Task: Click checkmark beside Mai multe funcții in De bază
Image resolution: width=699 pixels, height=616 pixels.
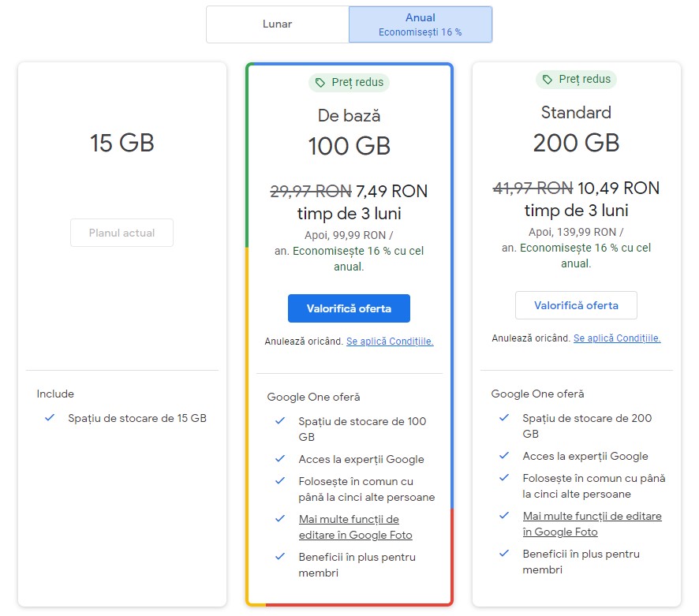Action: (x=280, y=519)
